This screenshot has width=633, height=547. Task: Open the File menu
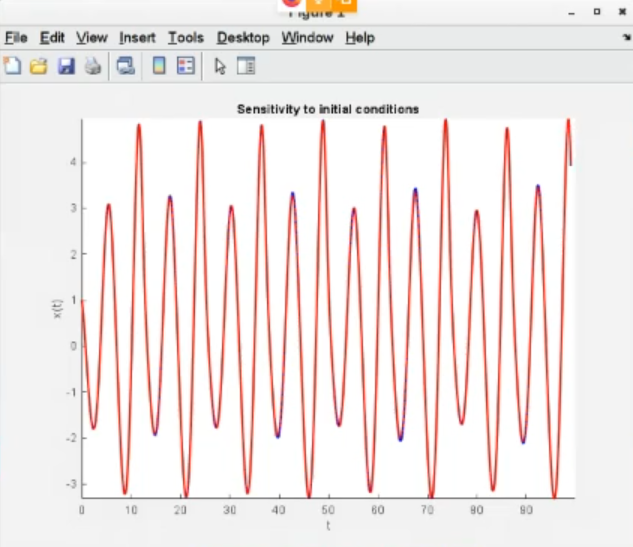pos(16,38)
